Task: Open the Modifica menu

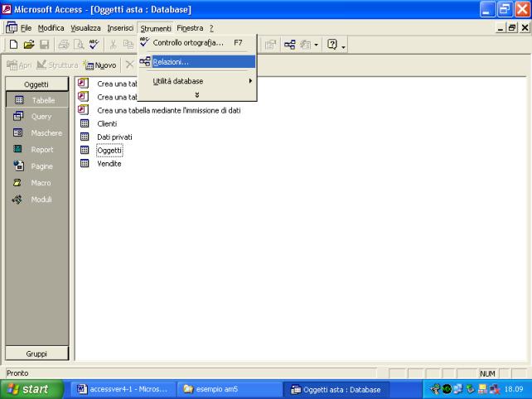Action: tap(51, 28)
